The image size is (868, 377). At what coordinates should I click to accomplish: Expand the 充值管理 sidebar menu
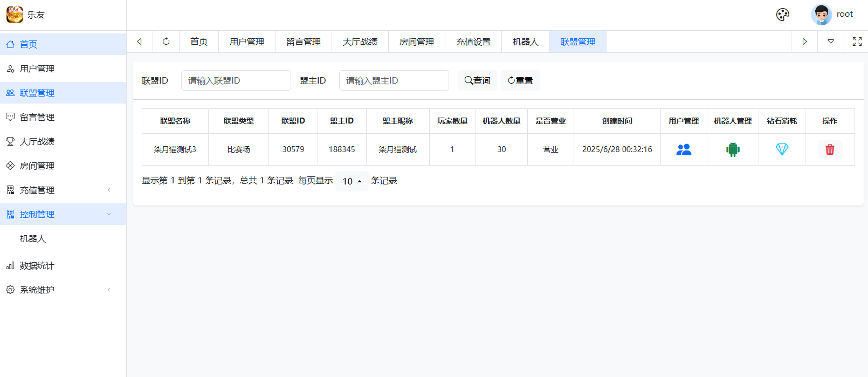(x=63, y=190)
